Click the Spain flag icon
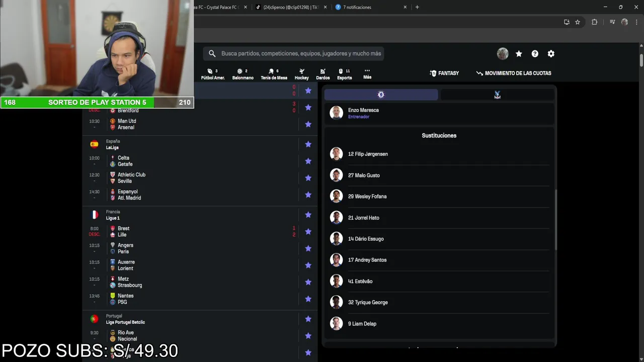The width and height of the screenshot is (644, 362). 94,144
